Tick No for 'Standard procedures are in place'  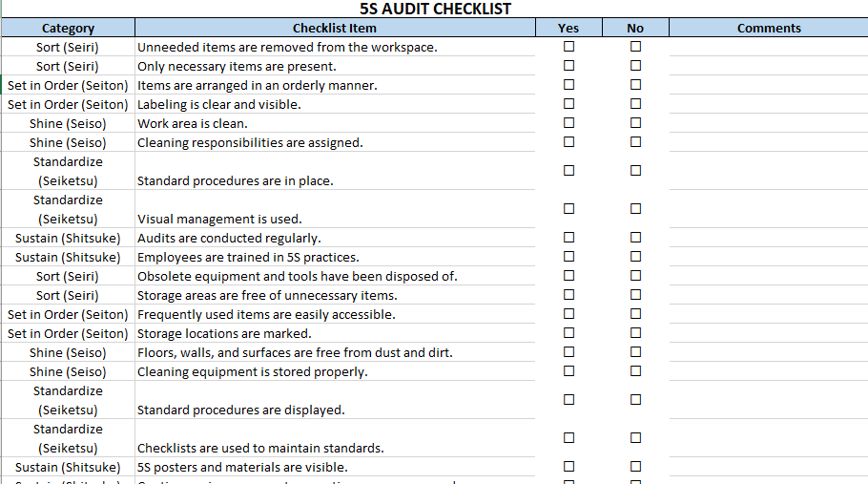pos(635,170)
